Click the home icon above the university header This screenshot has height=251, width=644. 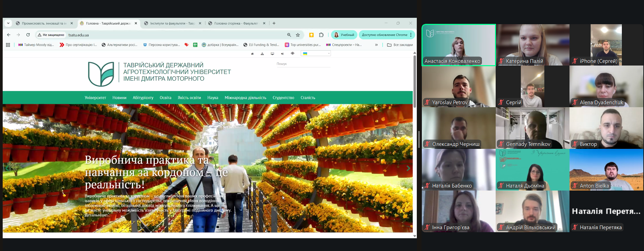(x=252, y=54)
